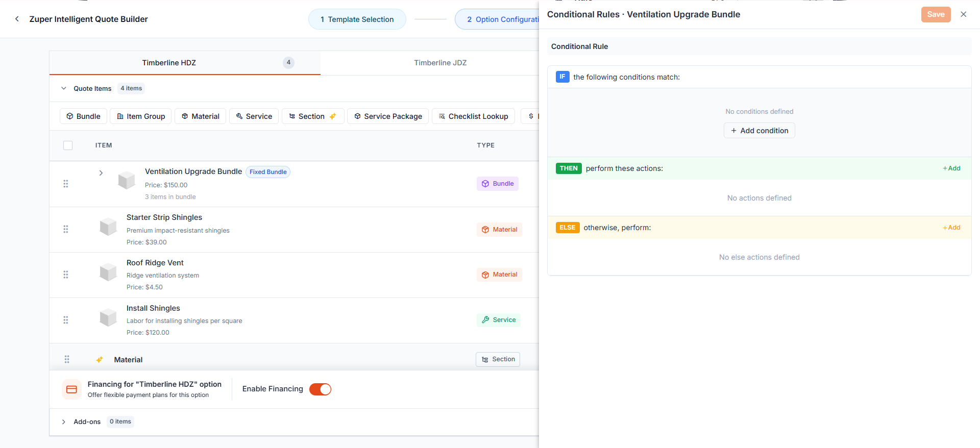The height and width of the screenshot is (448, 980).
Task: Click the blue IF badge
Action: coord(562,77)
